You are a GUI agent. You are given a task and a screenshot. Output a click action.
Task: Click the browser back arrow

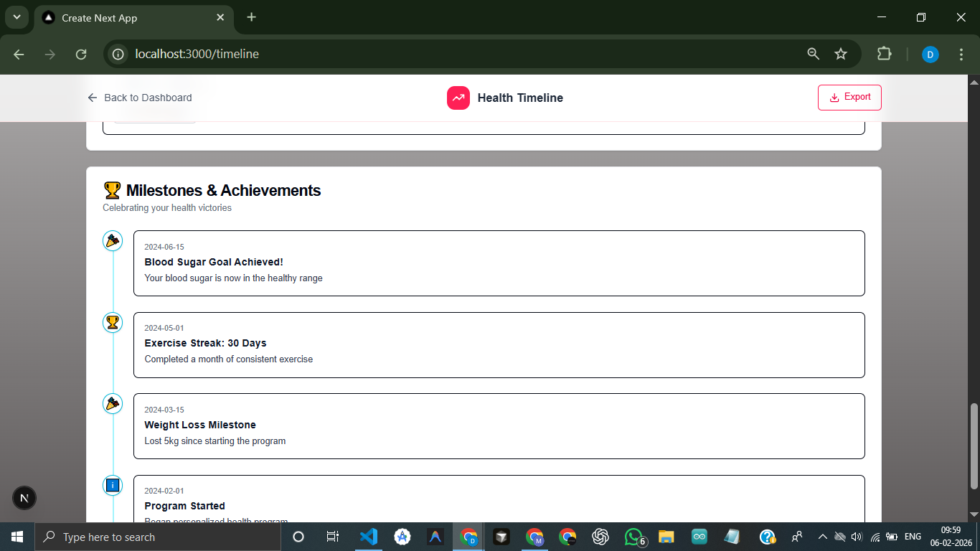(19, 54)
